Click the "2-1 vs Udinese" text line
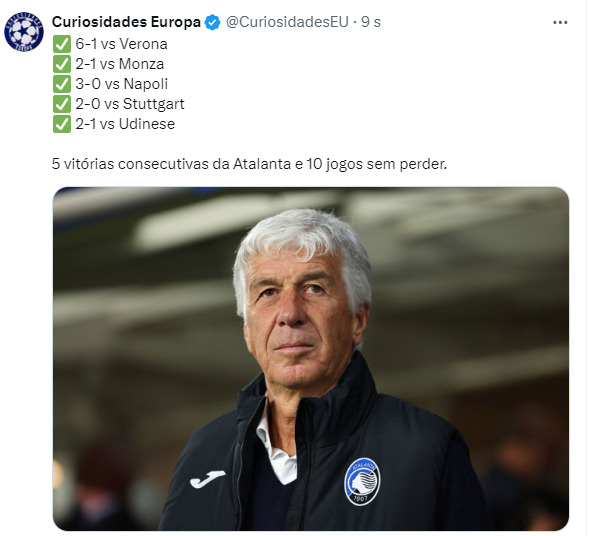This screenshot has height=536, width=590. (x=125, y=124)
